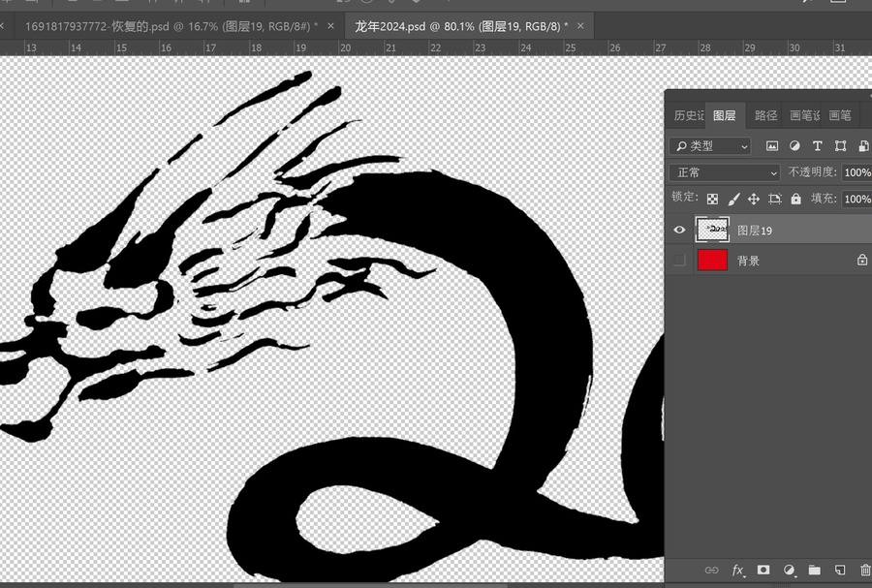This screenshot has width=872, height=588.
Task: Open the 正常 blend mode dropdown
Action: pos(725,172)
